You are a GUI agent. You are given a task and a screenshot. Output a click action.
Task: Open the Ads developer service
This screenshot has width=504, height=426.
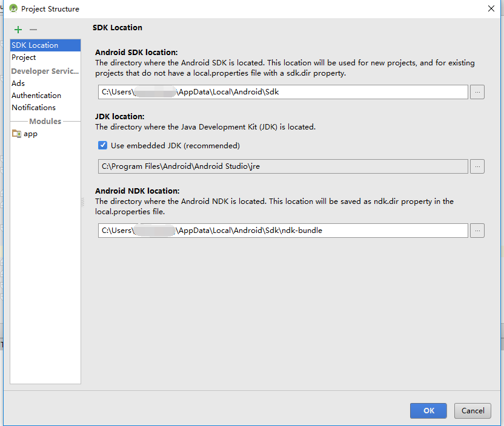[x=45, y=83]
